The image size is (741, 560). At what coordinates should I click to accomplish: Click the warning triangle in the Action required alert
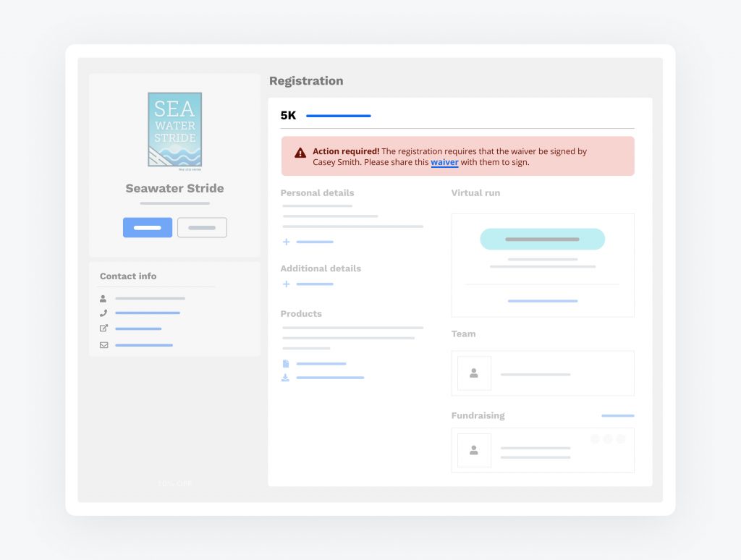pos(300,153)
